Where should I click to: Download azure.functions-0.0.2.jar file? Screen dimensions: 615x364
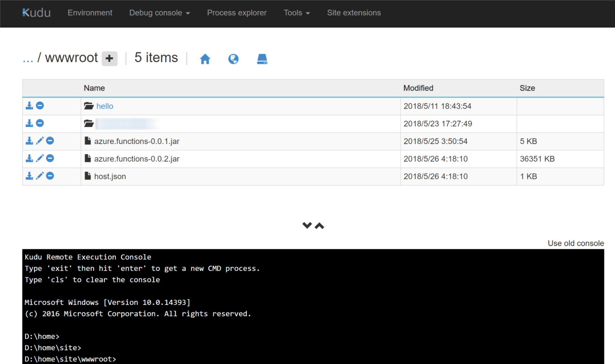pos(29,158)
